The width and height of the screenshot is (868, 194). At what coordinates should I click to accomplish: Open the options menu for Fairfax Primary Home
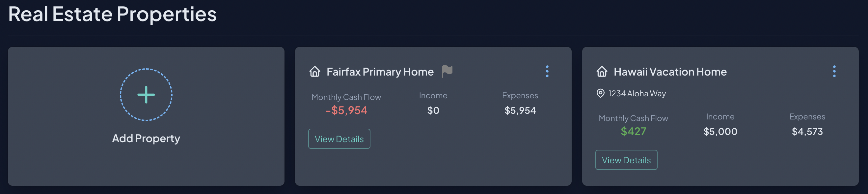(548, 72)
